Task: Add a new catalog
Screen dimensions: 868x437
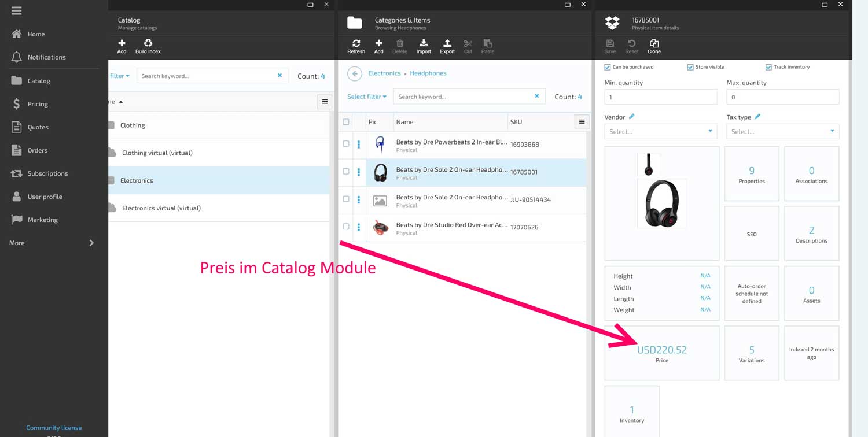Action: [x=122, y=46]
